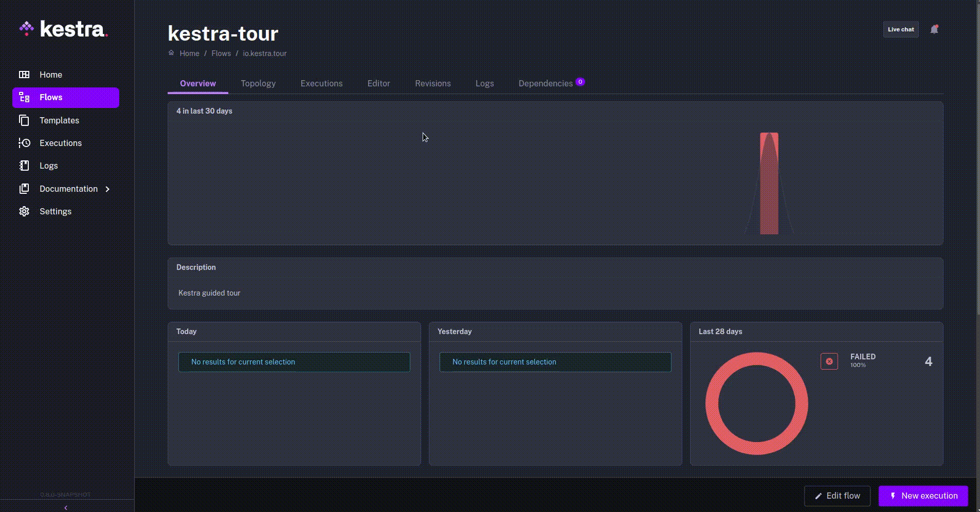Screen dimensions: 980x512
Task: Click the home icon in the breadcrumb
Action: click(x=171, y=52)
